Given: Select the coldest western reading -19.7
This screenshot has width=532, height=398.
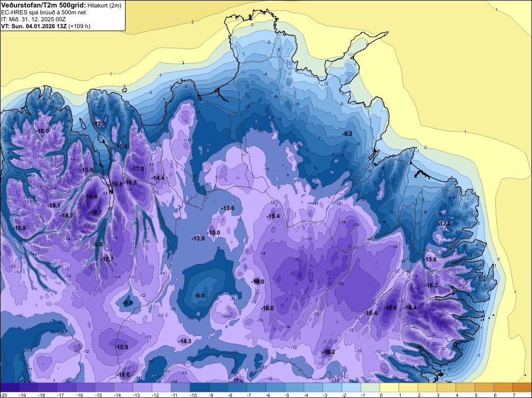Looking at the screenshot, I should point(95,212).
